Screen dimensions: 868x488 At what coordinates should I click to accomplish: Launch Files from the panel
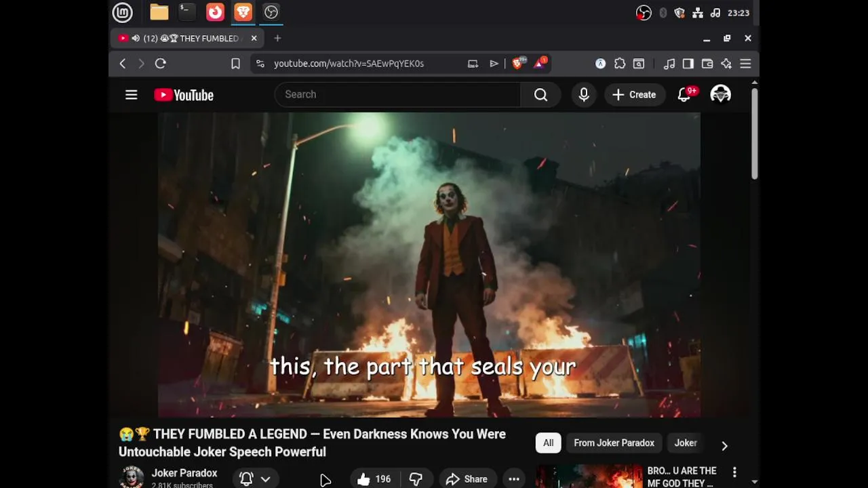(x=159, y=12)
